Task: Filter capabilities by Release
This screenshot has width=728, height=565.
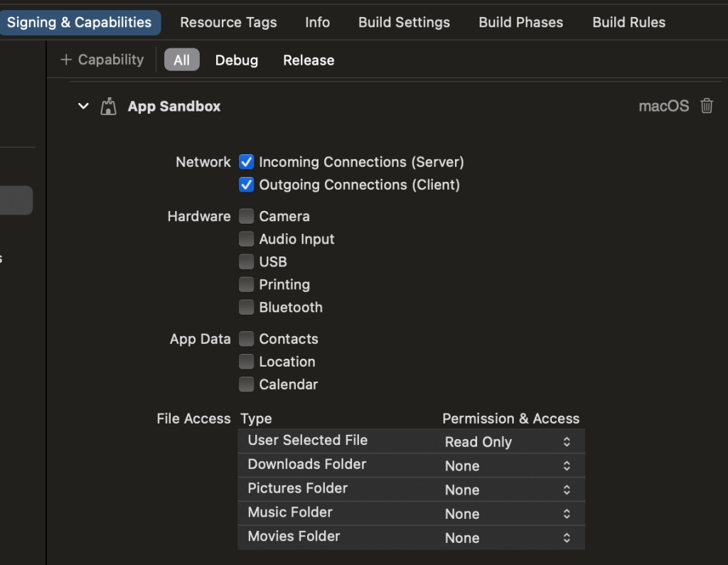Action: click(x=309, y=60)
